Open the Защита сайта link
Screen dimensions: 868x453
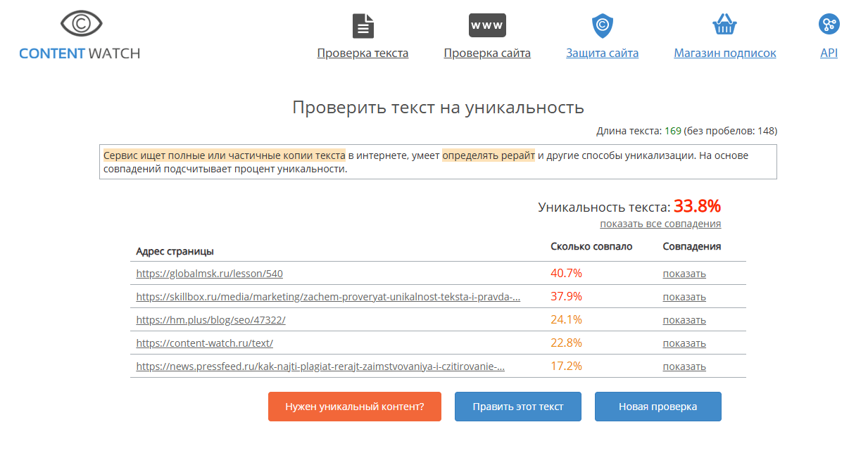(x=603, y=53)
